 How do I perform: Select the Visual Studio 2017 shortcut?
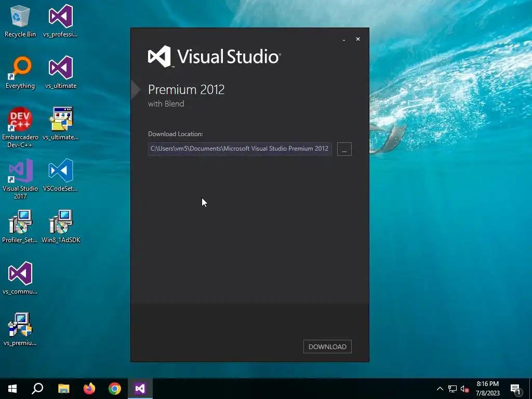point(20,179)
